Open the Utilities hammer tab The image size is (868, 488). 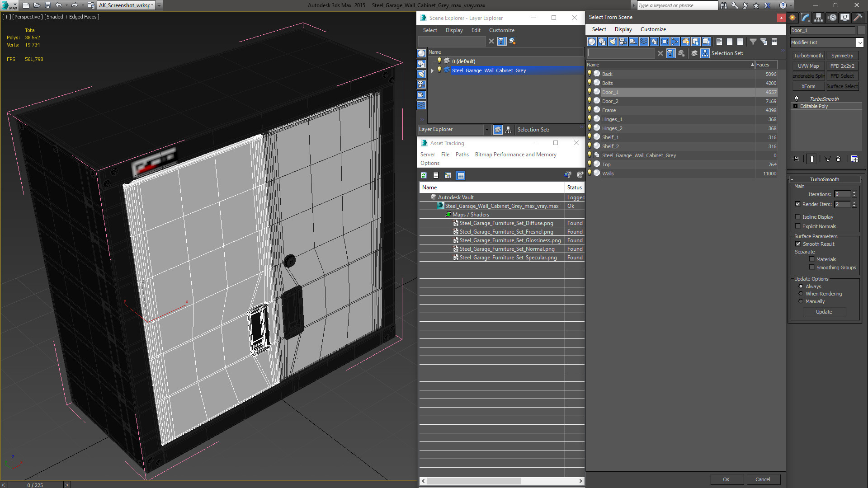(x=858, y=18)
